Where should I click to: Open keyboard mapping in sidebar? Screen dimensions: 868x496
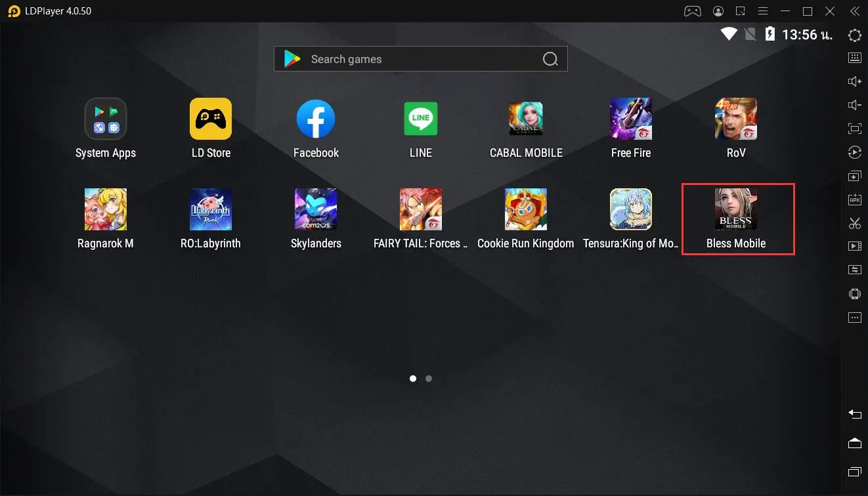pos(855,58)
